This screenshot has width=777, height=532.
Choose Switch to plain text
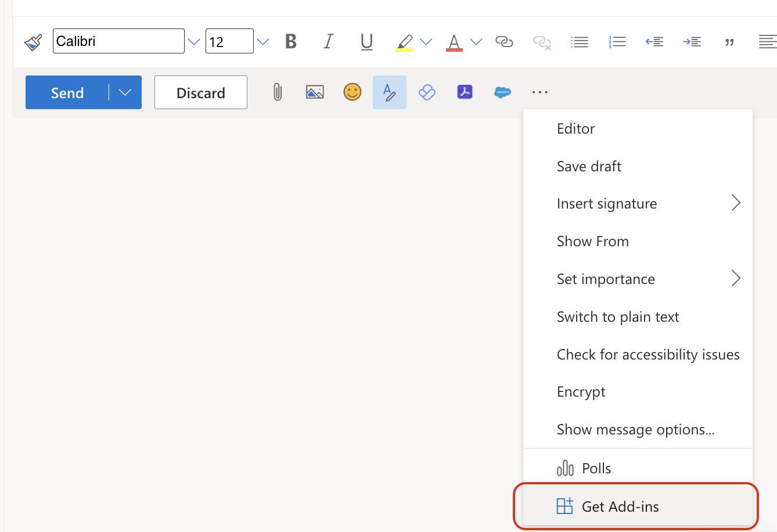pos(618,317)
